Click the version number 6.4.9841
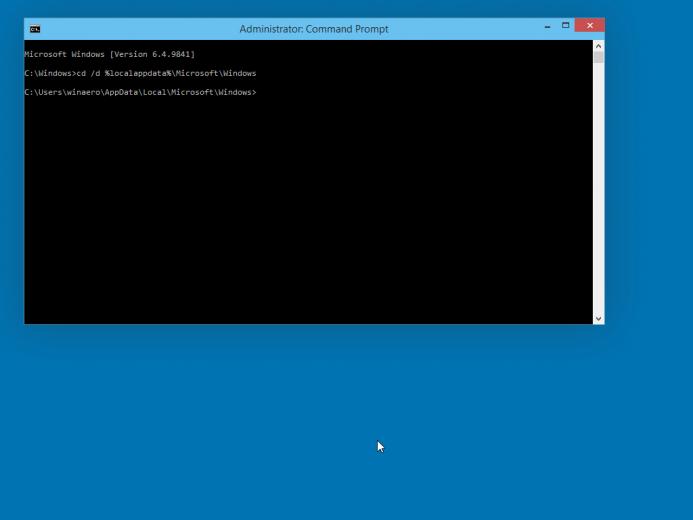The image size is (693, 520). click(172, 54)
